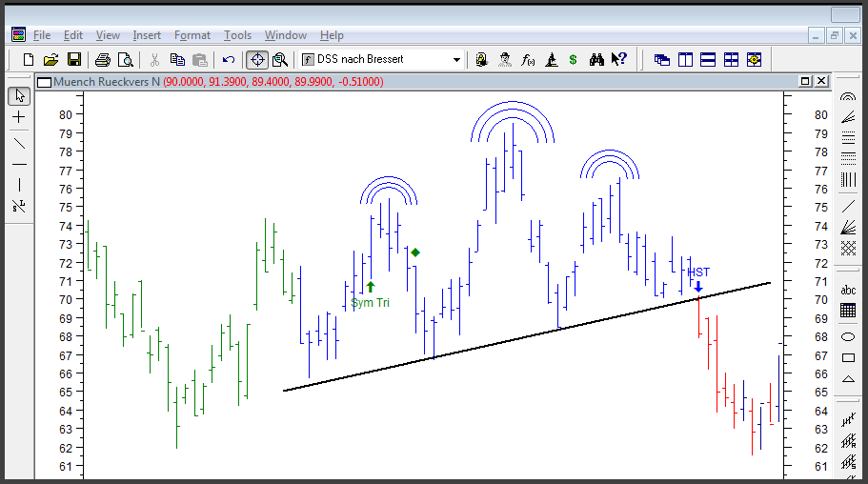Activate the What's This help pointer
Image resolution: width=868 pixels, height=484 pixels.
click(619, 59)
